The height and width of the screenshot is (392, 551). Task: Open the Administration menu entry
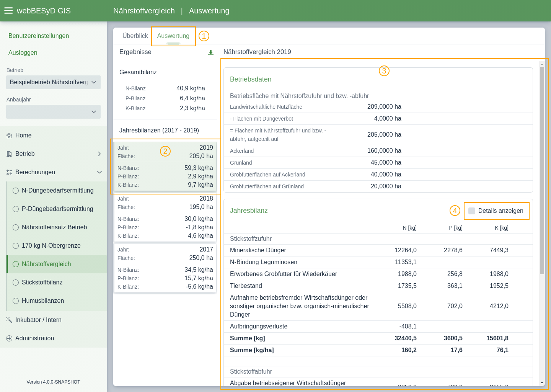[53, 338]
